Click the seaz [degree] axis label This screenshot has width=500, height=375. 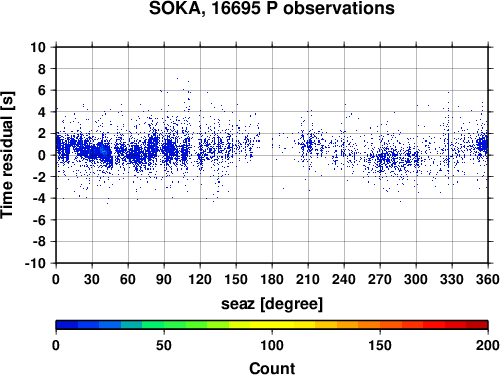coord(272,304)
